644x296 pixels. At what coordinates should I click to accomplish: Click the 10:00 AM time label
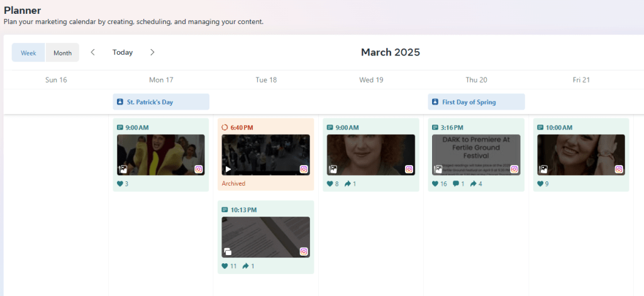tap(559, 127)
